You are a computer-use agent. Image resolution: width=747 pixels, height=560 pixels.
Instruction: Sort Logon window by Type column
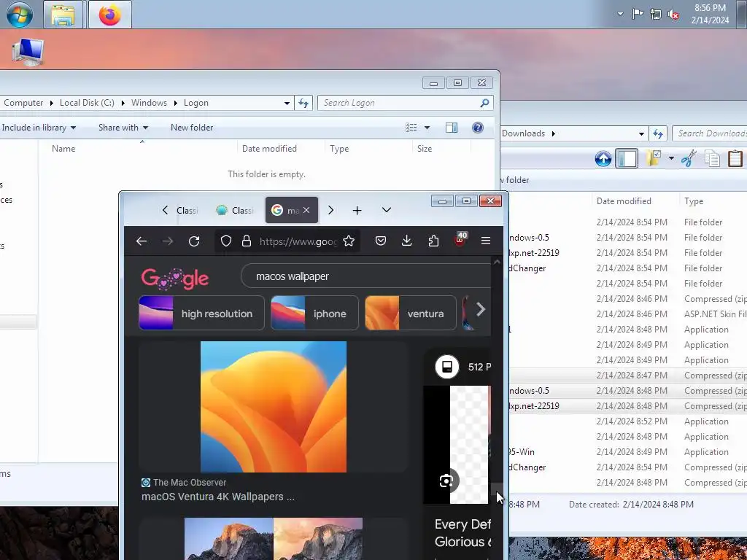[339, 149]
